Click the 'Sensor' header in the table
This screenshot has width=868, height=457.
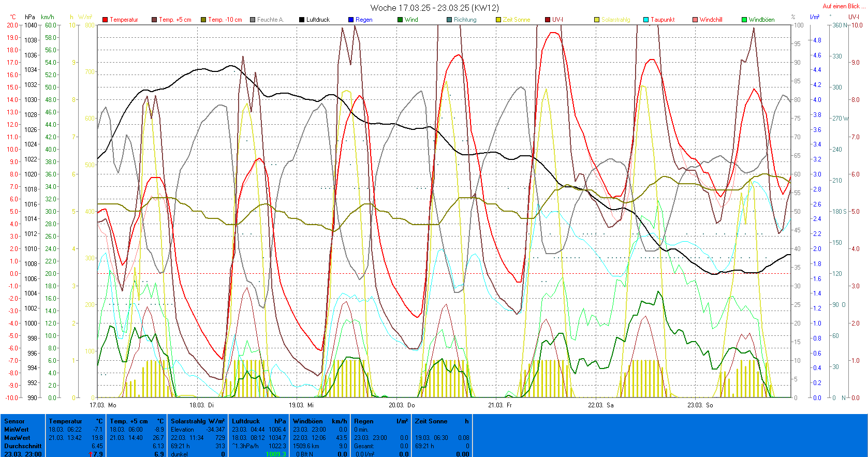14,421
